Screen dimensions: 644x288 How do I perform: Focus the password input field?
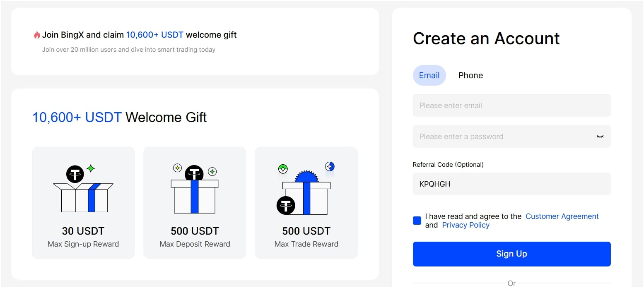(x=503, y=137)
